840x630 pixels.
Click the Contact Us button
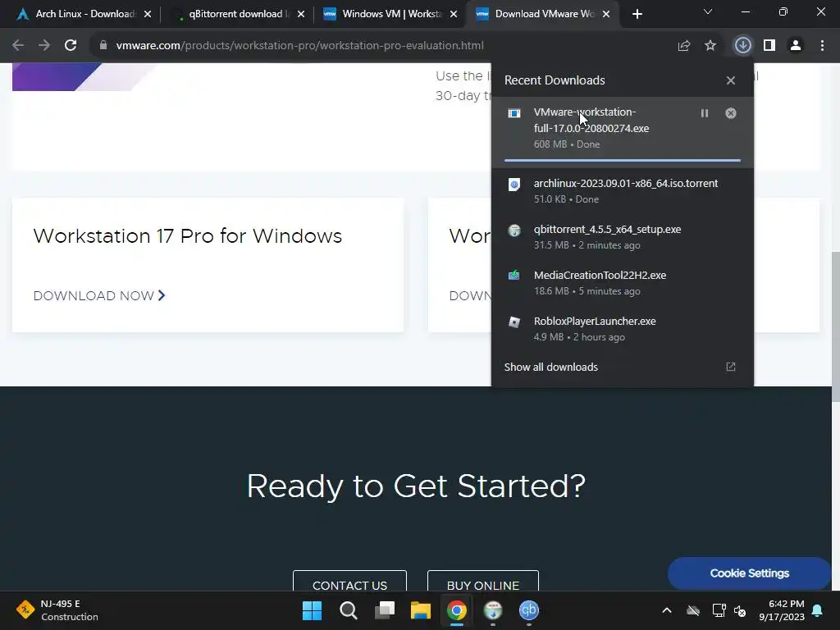click(x=349, y=582)
